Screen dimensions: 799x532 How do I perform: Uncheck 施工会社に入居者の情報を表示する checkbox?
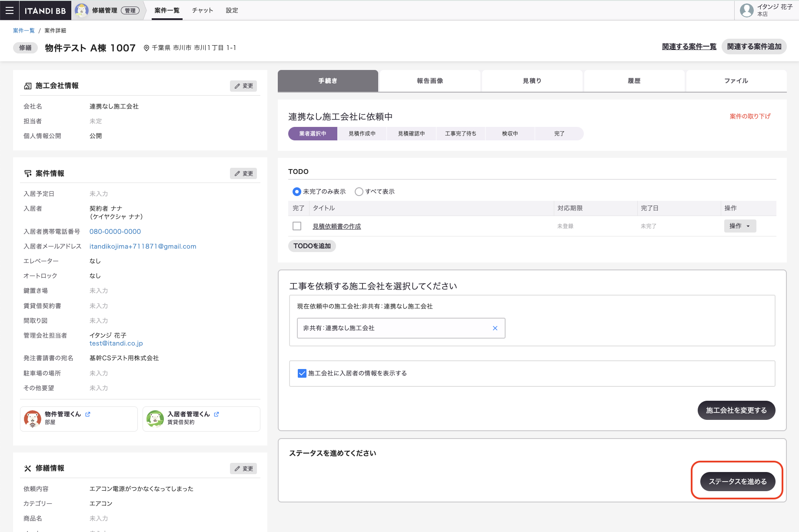(302, 373)
